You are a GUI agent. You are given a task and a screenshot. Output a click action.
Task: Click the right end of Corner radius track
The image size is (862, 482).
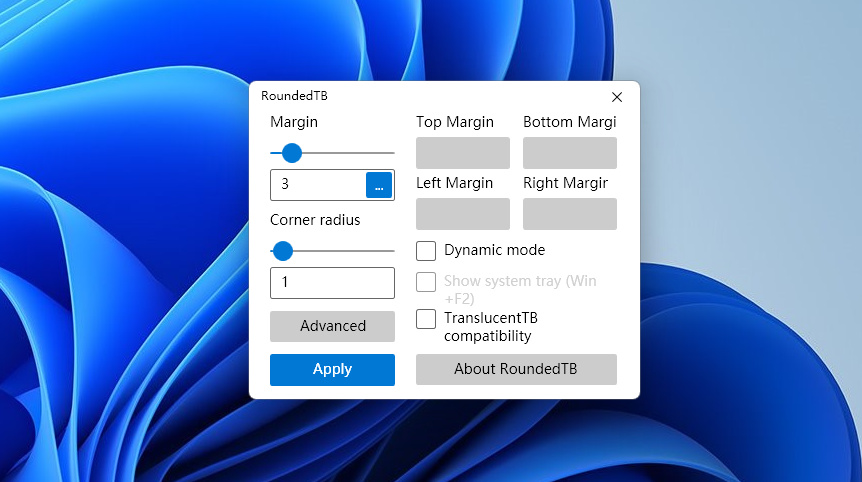(390, 251)
